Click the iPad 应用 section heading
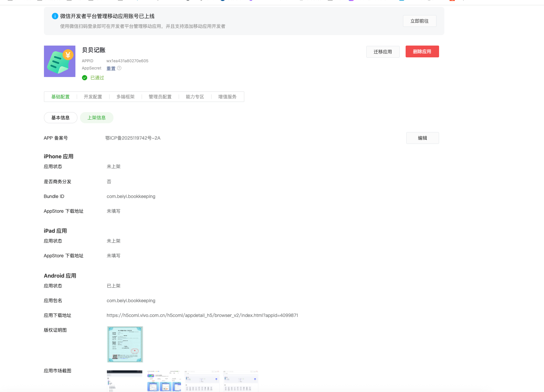The image size is (544, 392). pyautogui.click(x=55, y=231)
